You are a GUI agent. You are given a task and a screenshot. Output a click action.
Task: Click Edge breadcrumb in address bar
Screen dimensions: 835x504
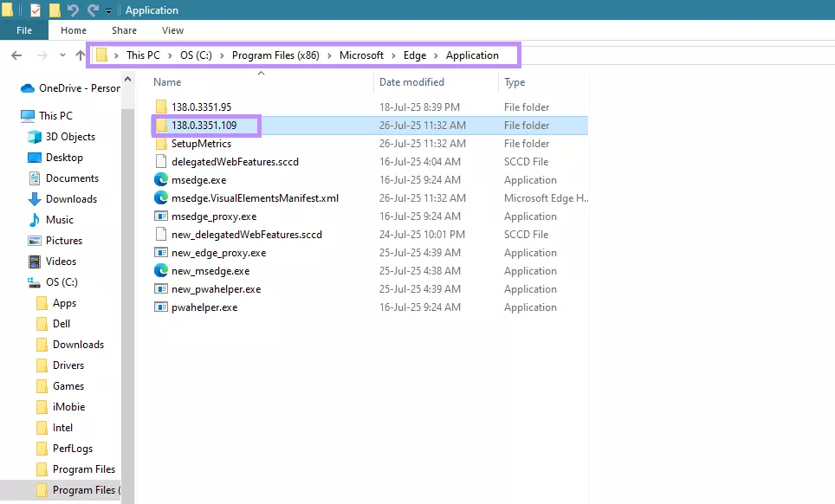(x=415, y=55)
